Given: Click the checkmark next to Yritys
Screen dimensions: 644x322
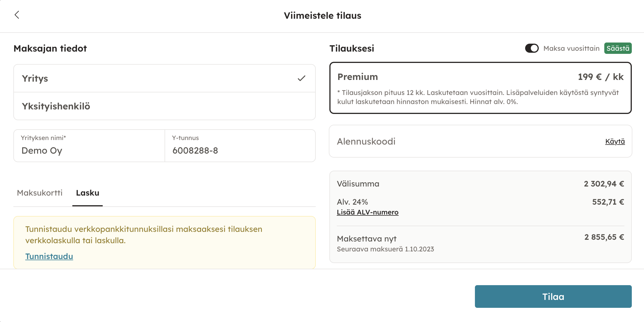Looking at the screenshot, I should [x=301, y=78].
